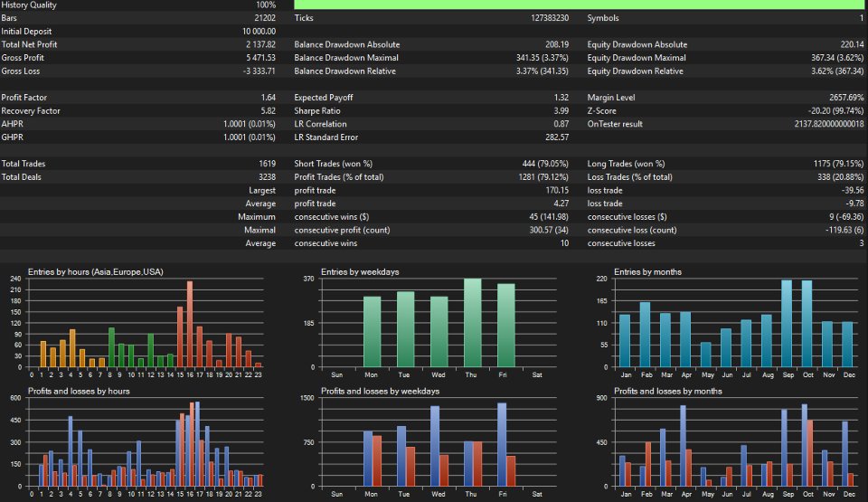Select the Balance Drawdown Relative value 3.37% (341.35)
Image resolution: width=868 pixels, height=502 pixels.
(x=542, y=71)
